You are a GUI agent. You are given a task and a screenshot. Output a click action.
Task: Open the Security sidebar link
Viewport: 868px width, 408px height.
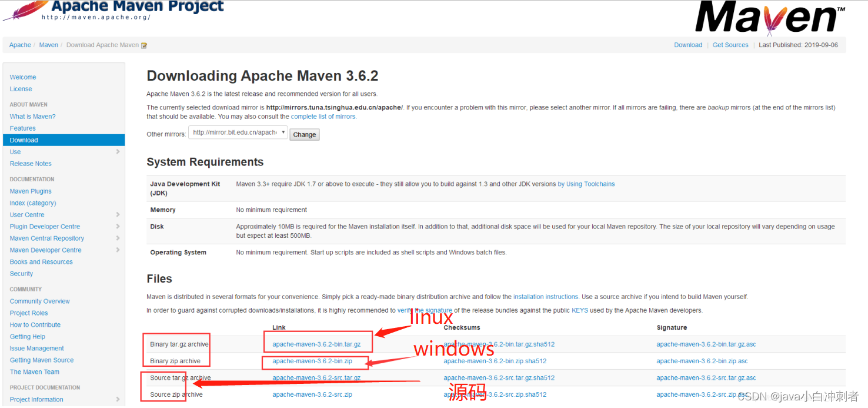click(x=22, y=274)
